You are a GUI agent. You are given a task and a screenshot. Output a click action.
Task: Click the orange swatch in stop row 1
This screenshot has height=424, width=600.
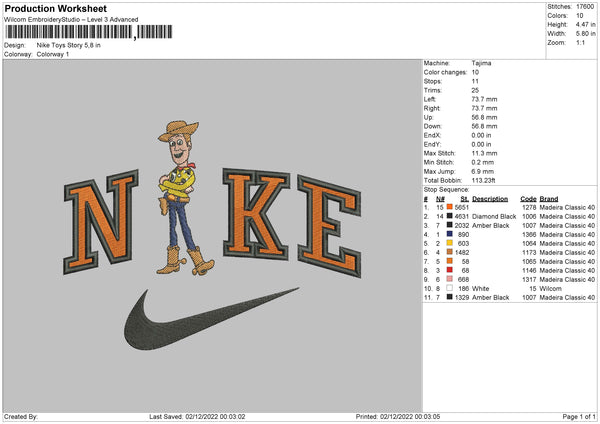coord(449,207)
